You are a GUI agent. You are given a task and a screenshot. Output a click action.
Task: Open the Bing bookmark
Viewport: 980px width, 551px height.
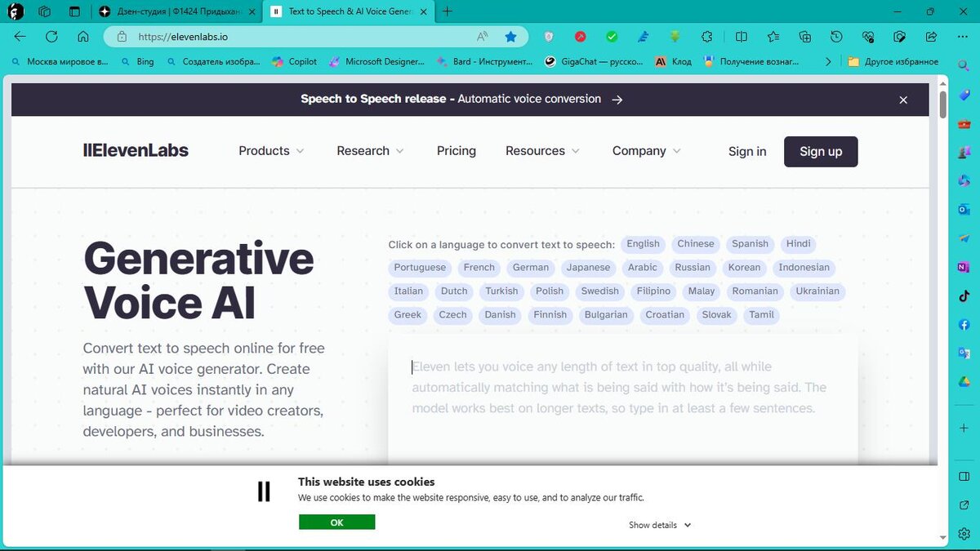point(137,61)
